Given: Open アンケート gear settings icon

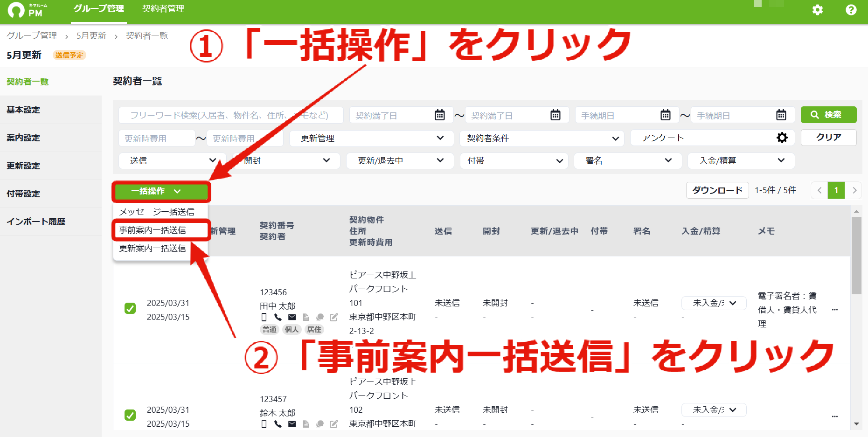Looking at the screenshot, I should 782,138.
